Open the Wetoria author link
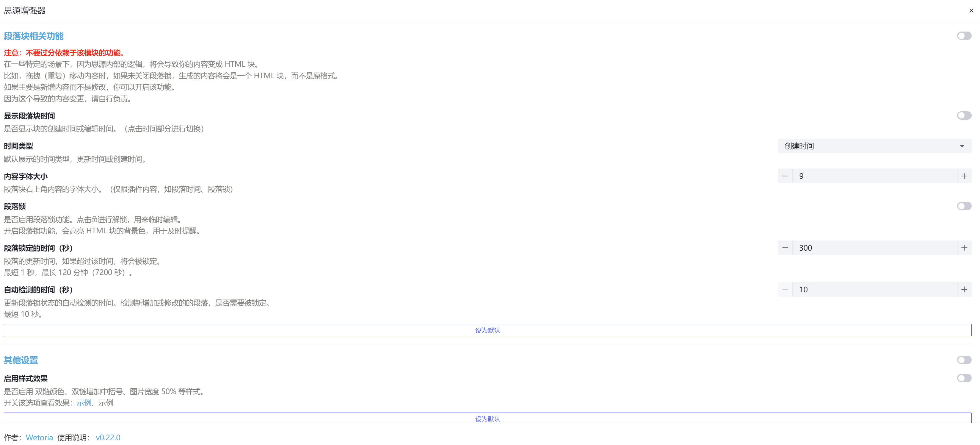The height and width of the screenshot is (445, 980). [39, 437]
